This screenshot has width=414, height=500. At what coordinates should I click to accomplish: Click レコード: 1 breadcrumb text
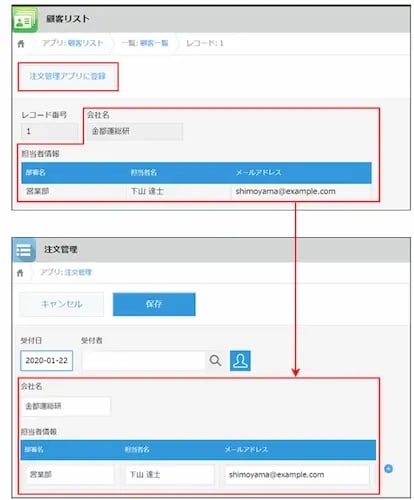tap(205, 43)
